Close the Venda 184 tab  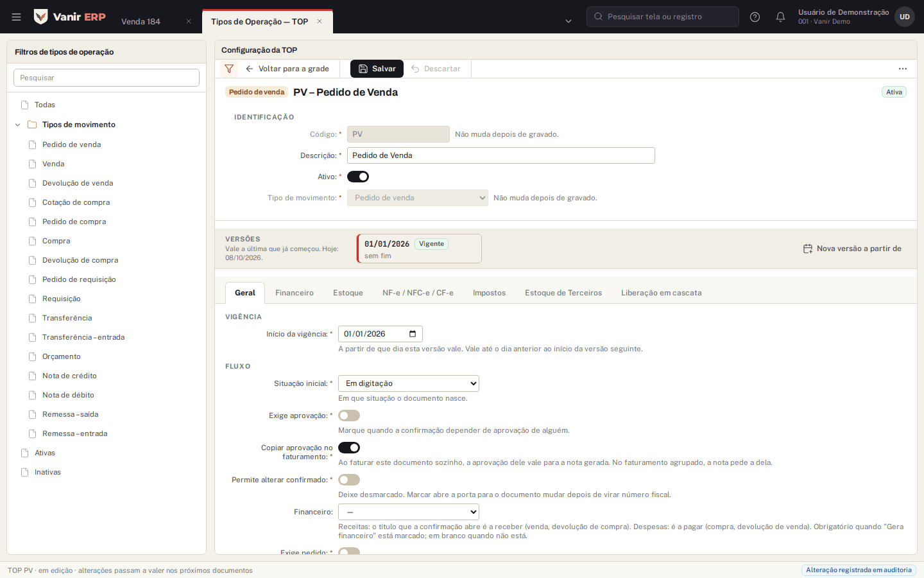189,21
